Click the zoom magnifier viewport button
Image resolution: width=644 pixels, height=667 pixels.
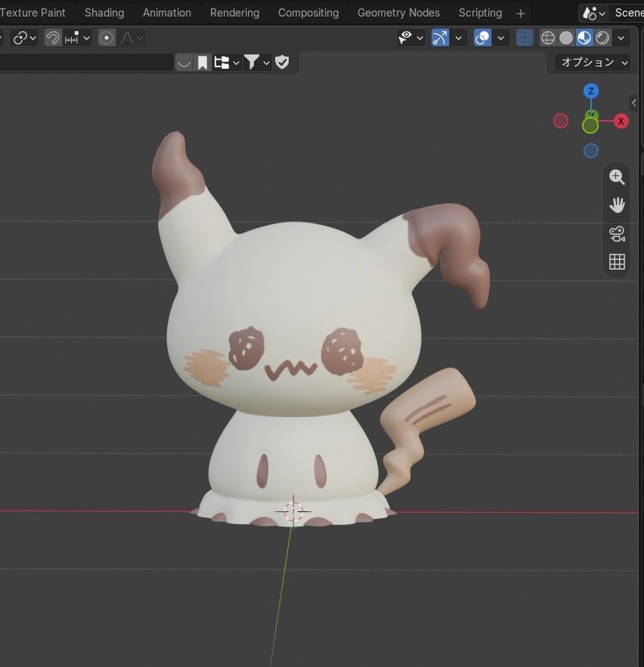(x=617, y=177)
